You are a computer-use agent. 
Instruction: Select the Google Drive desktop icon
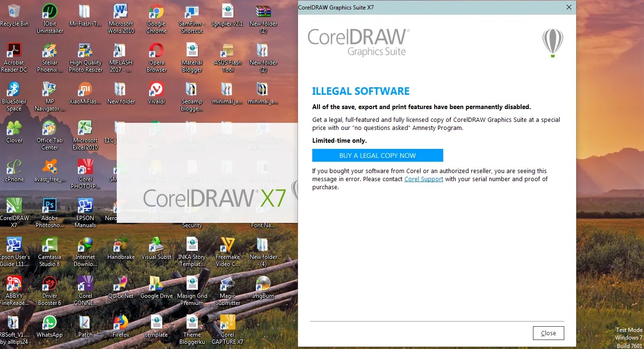pos(156,287)
